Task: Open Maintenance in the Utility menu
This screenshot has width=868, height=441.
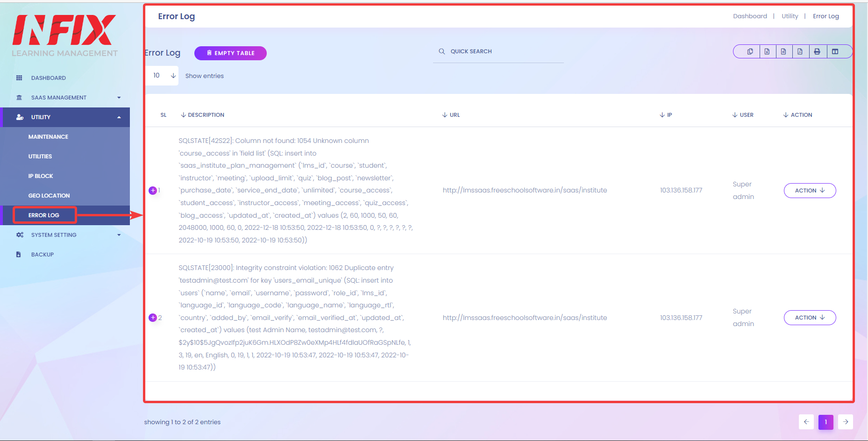Action: pyautogui.click(x=48, y=137)
